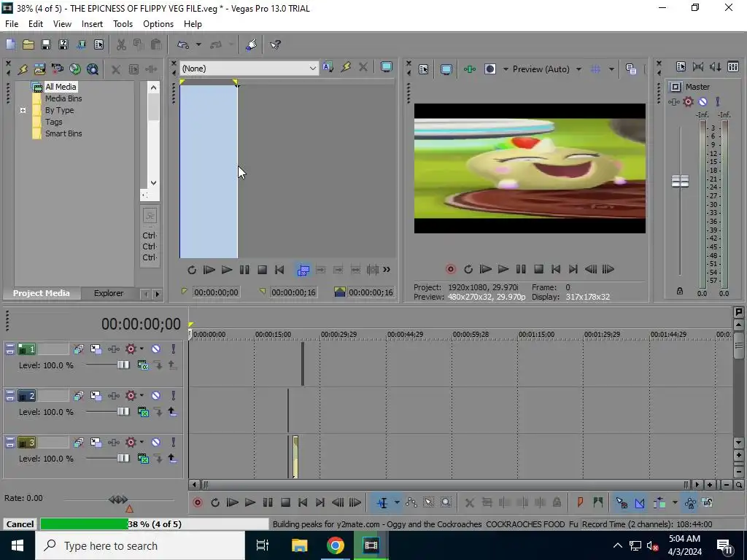Open the Edit menu

click(36, 24)
